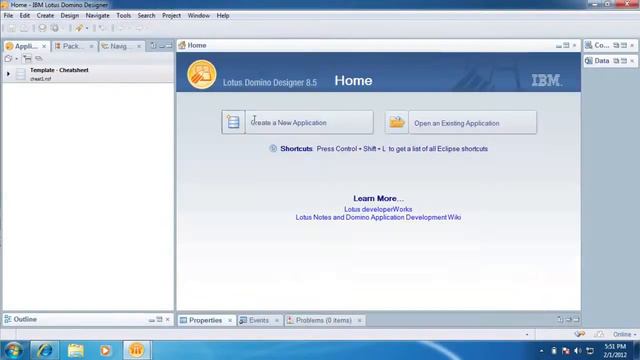Expand the Template - Cheatsheet application

(8, 74)
